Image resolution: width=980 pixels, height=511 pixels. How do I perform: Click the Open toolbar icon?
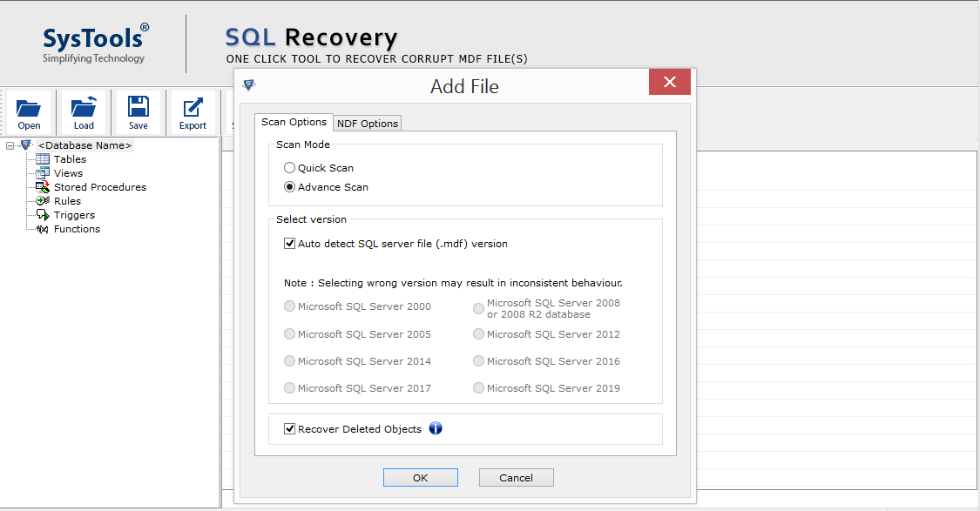[29, 112]
